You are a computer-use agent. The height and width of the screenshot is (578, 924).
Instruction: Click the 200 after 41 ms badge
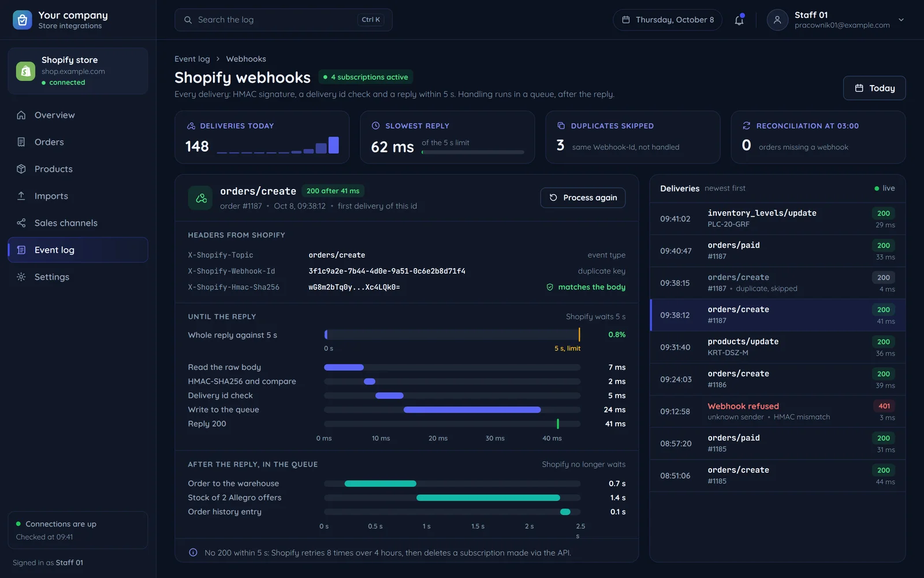pos(333,191)
